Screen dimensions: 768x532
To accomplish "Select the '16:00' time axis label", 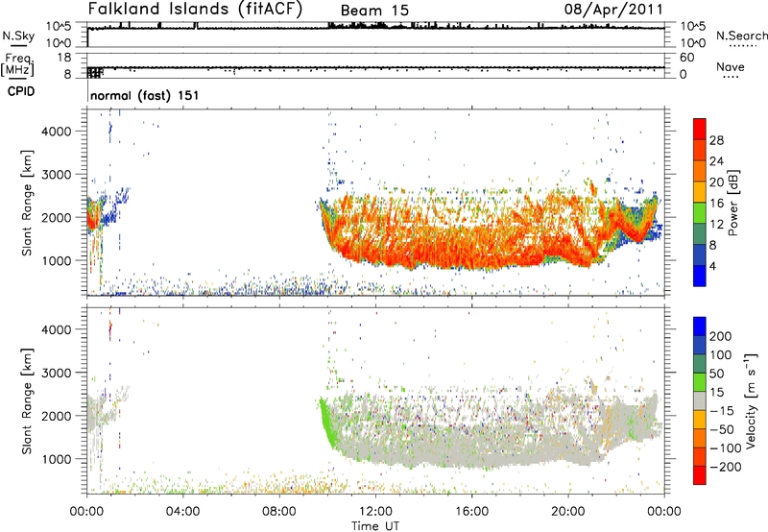I will coord(471,512).
